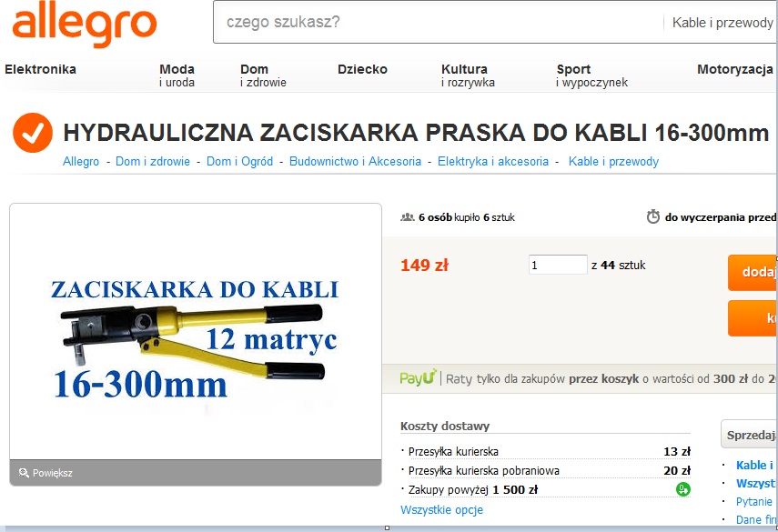Click the PayU logo
The image size is (778, 532).
tap(419, 377)
